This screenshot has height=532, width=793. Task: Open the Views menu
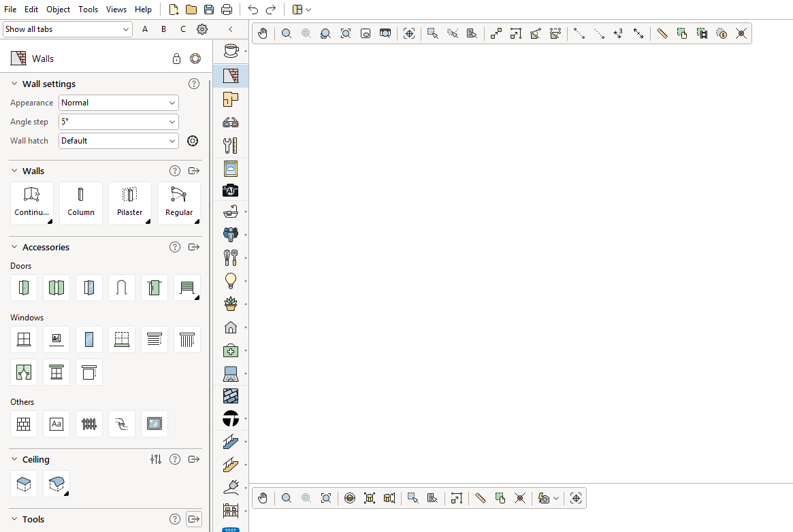pyautogui.click(x=116, y=10)
